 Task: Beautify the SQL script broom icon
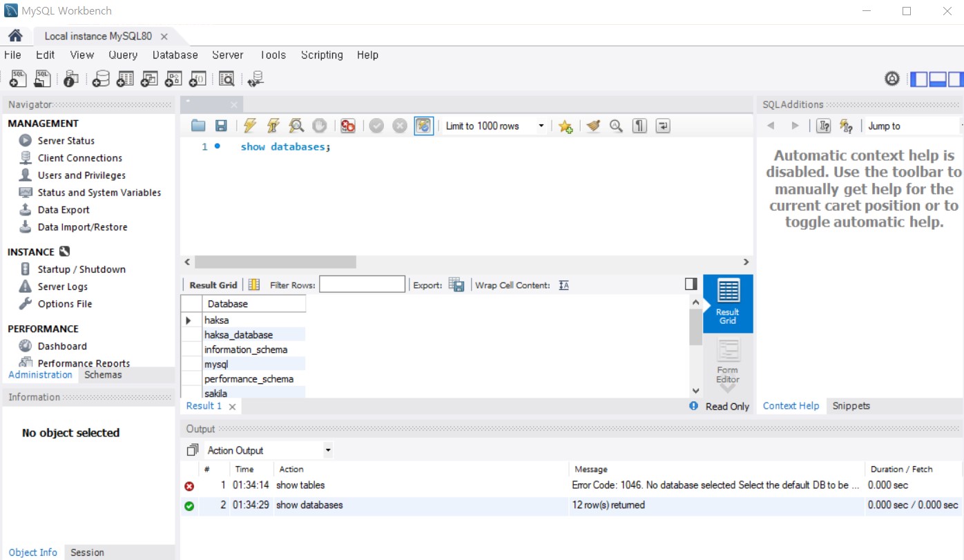tap(593, 126)
